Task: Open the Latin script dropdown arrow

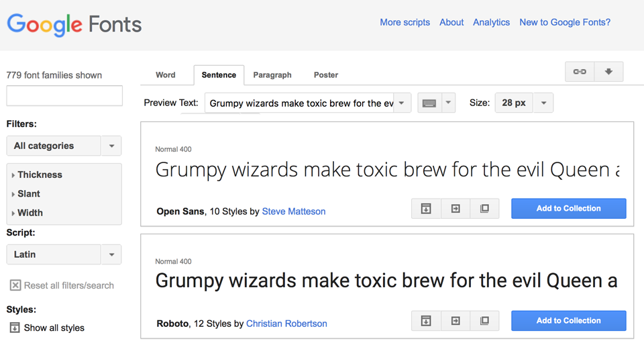Action: tap(111, 254)
